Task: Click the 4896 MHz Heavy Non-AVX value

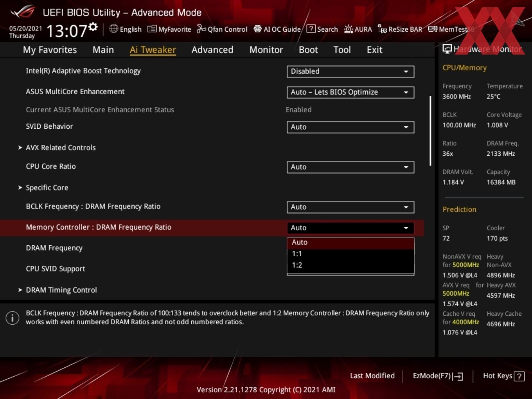Action: point(501,275)
